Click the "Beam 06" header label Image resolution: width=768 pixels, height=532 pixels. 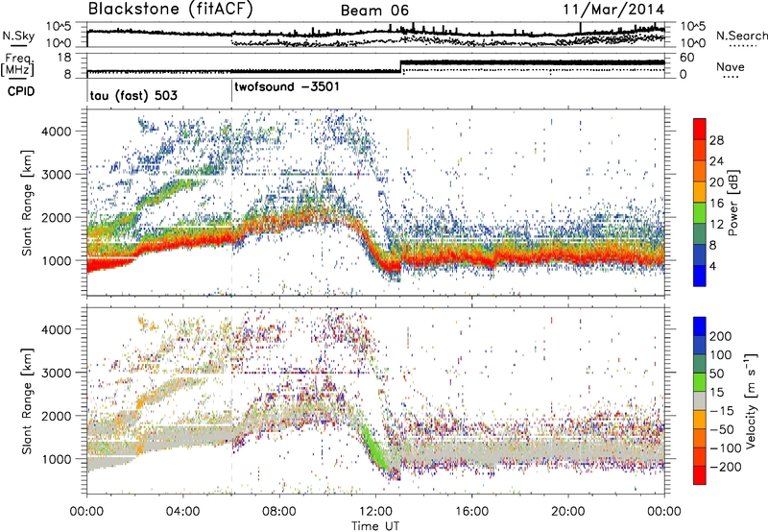tap(374, 11)
